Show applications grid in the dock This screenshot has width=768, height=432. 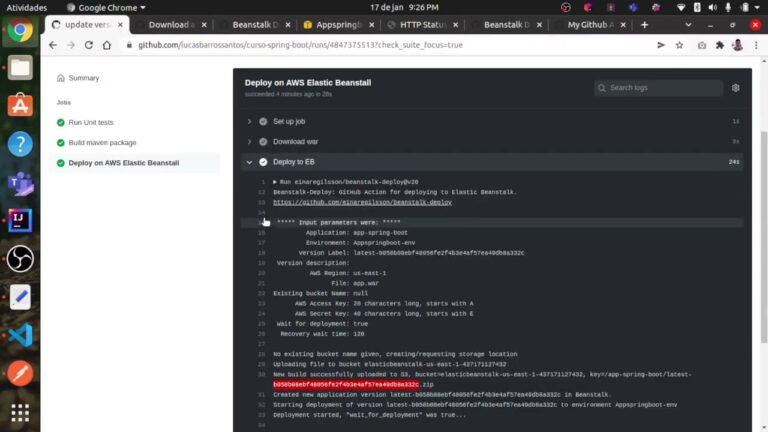click(20, 413)
